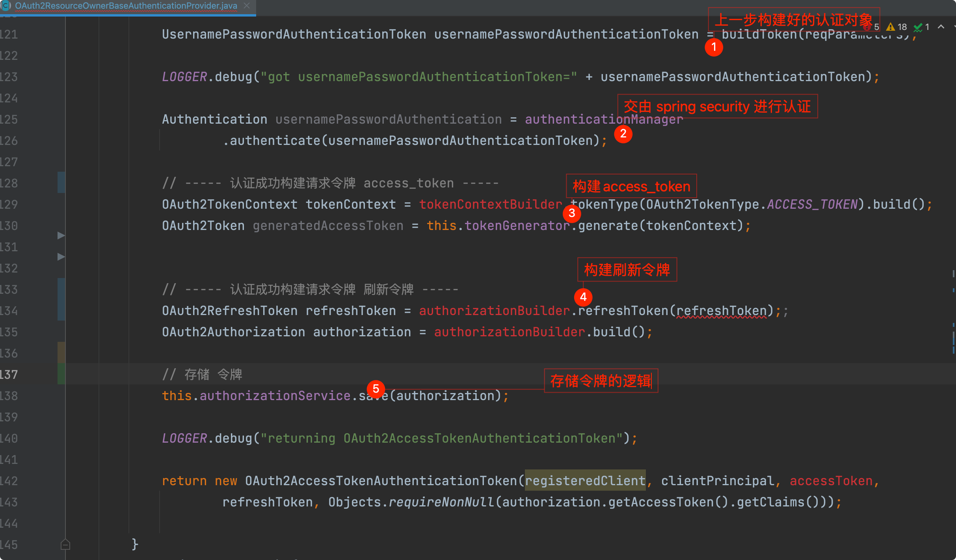956x560 pixels.
Task: Toggle a breakpoint on line number 138
Action: 9,395
